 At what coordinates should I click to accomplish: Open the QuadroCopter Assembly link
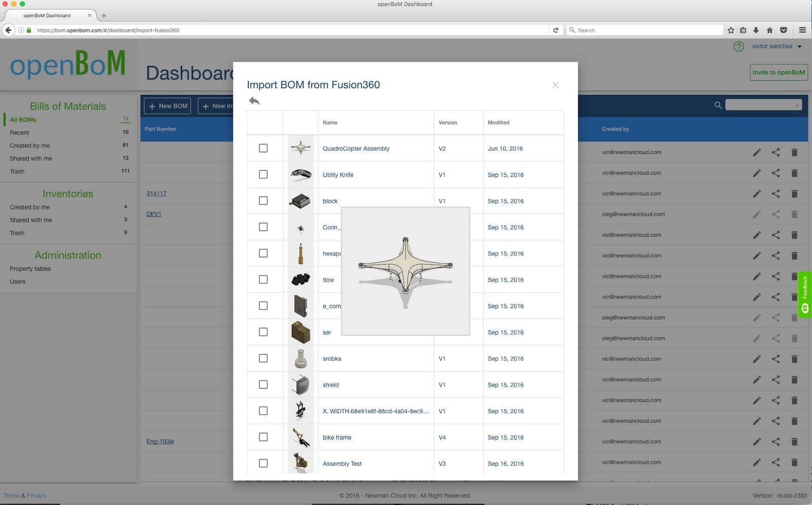(x=356, y=149)
